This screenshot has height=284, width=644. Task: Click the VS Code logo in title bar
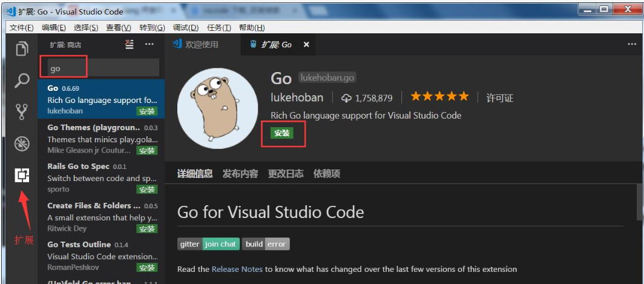click(x=11, y=11)
